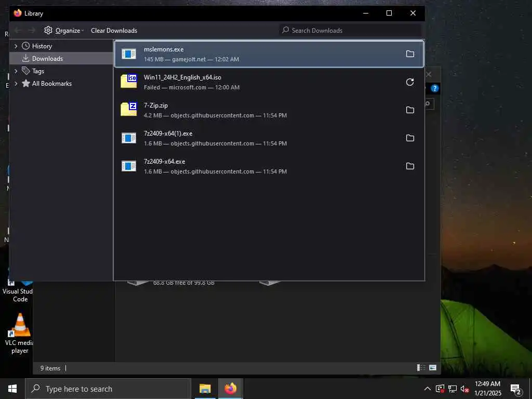This screenshot has width=532, height=399.
Task: Click the Downloads tray icon in sidebar
Action: (26, 58)
